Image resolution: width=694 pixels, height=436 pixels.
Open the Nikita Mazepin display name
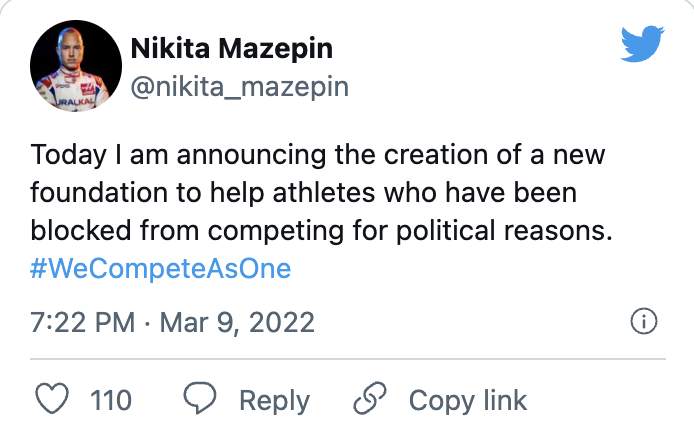pyautogui.click(x=231, y=47)
